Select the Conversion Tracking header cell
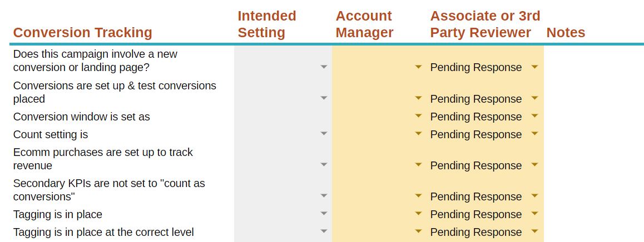The image size is (644, 242). 82,33
